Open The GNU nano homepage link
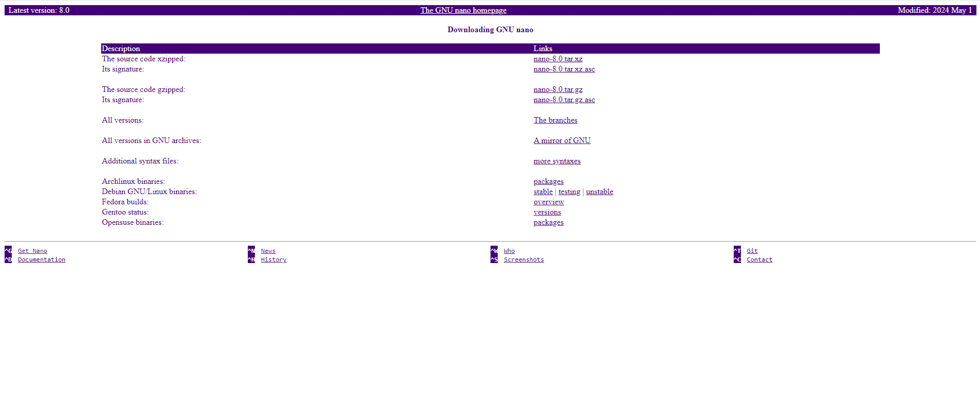This screenshot has height=402, width=980. [463, 10]
